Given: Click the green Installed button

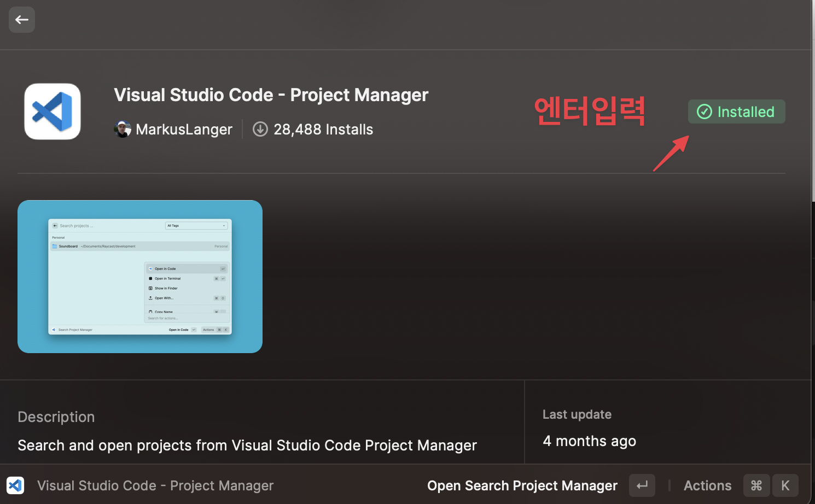Looking at the screenshot, I should (x=736, y=112).
